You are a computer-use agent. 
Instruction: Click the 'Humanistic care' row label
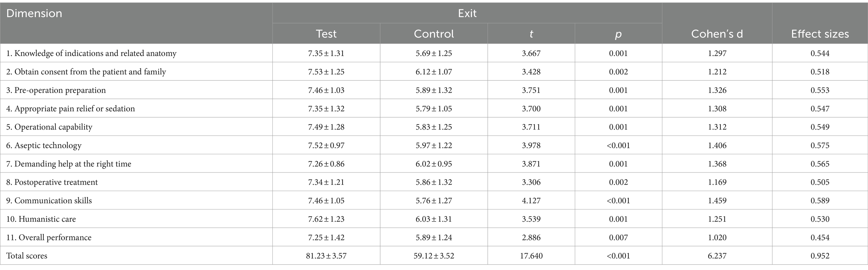(41, 219)
